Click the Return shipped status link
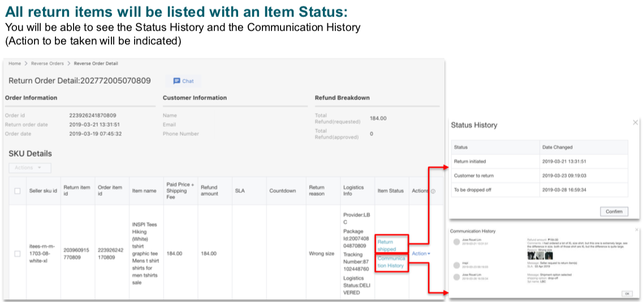The height and width of the screenshot is (302, 644). coord(387,245)
